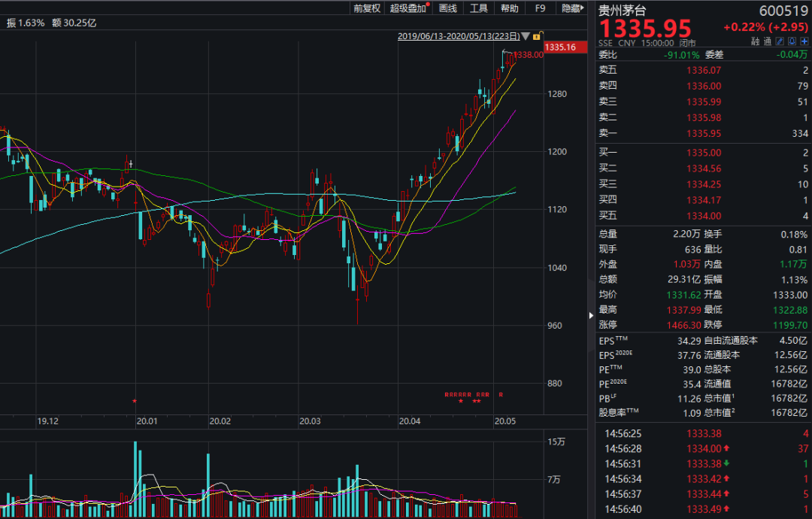This screenshot has height=519, width=812.
Task: Click the F9 button
Action: click(540, 8)
